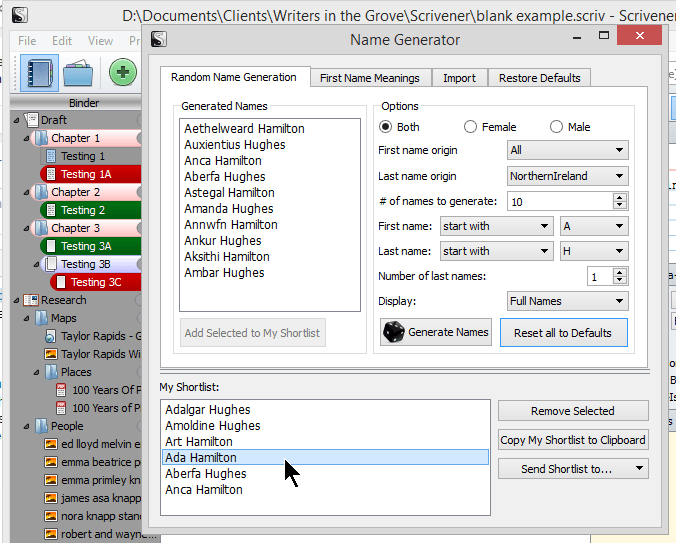
Task: Click the Testing 3A document icon
Action: (x=51, y=246)
